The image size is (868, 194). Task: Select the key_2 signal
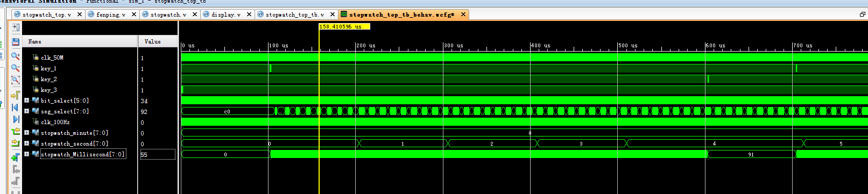pos(48,79)
